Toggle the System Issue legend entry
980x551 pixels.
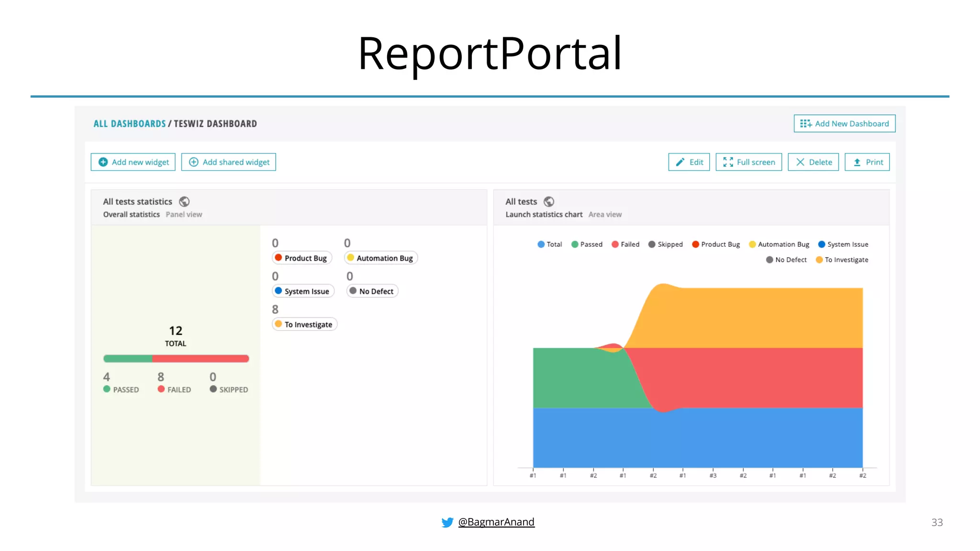coord(843,244)
